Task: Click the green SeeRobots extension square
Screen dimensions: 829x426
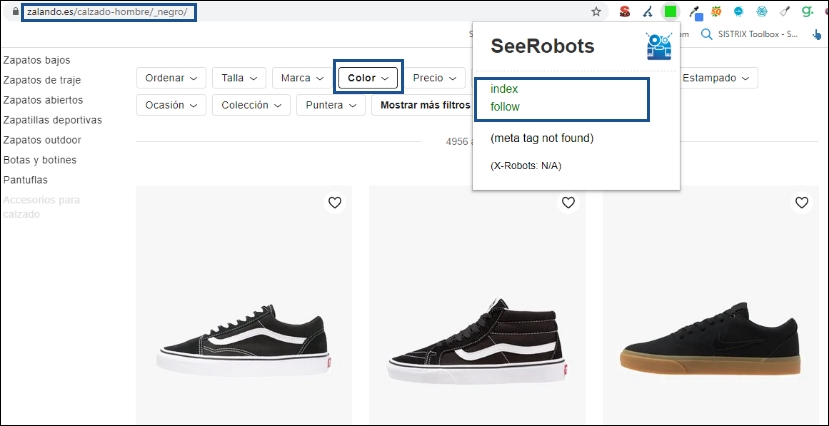Action: pyautogui.click(x=670, y=12)
